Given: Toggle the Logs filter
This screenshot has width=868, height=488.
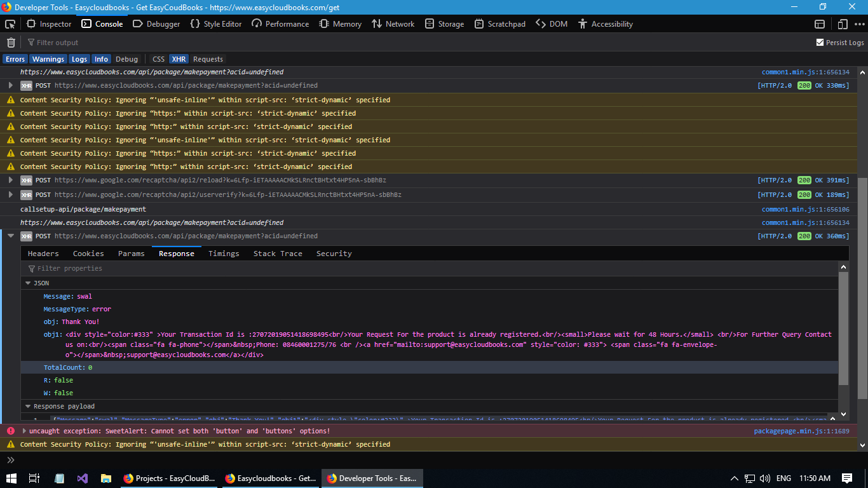Looking at the screenshot, I should (x=79, y=59).
